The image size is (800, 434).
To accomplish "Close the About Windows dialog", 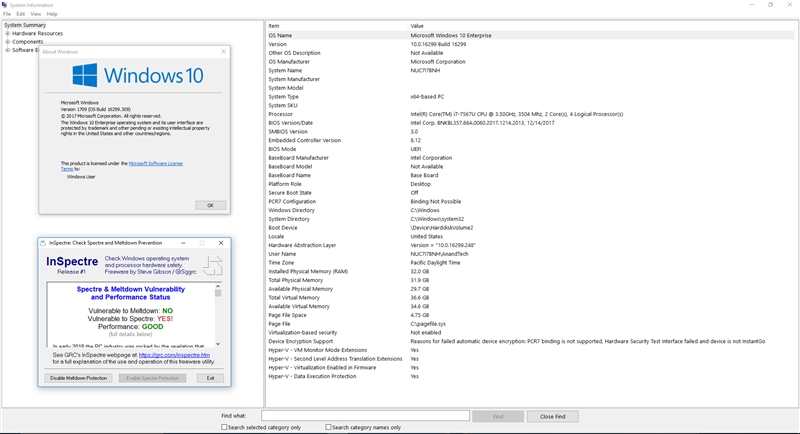I will [x=223, y=52].
